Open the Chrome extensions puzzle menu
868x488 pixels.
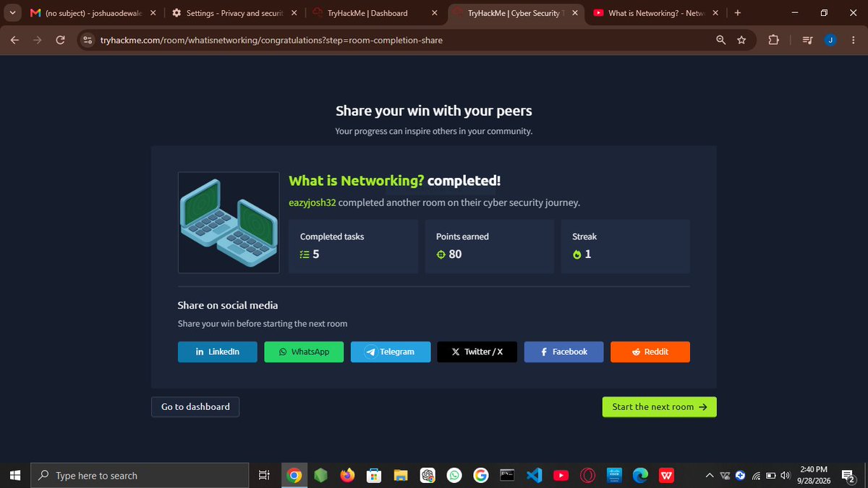coord(773,40)
